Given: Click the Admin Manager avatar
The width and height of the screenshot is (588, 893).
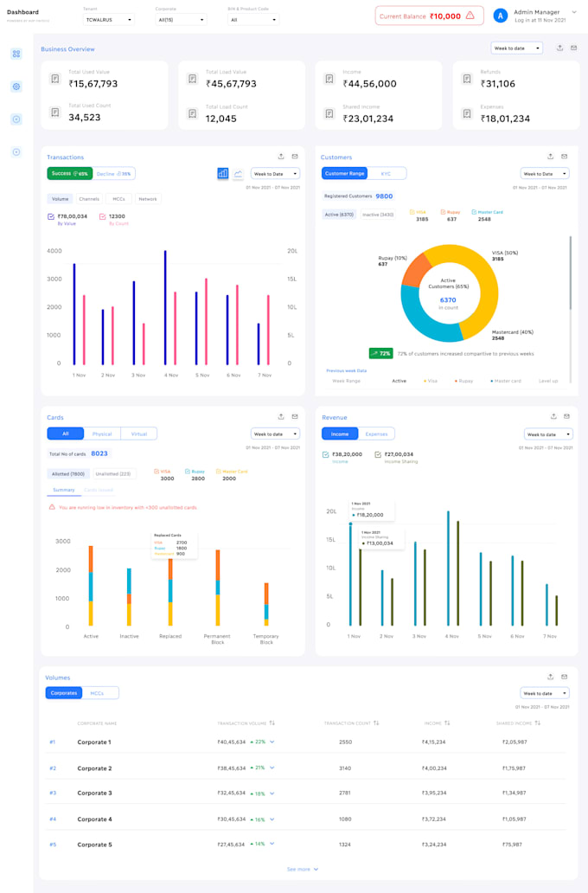Looking at the screenshot, I should [x=501, y=16].
